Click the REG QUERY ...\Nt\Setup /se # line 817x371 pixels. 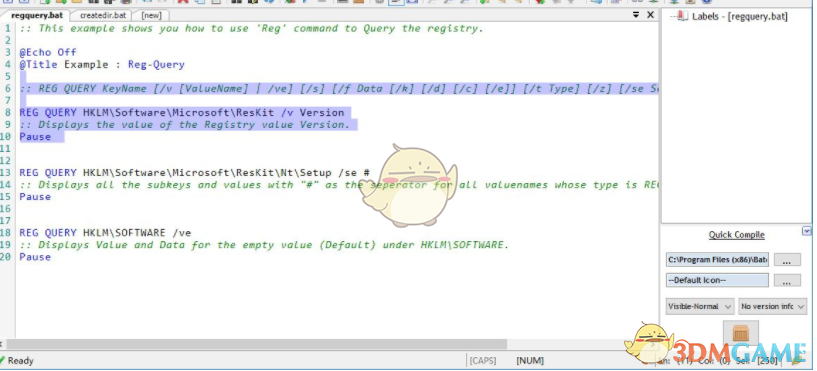coord(194,172)
